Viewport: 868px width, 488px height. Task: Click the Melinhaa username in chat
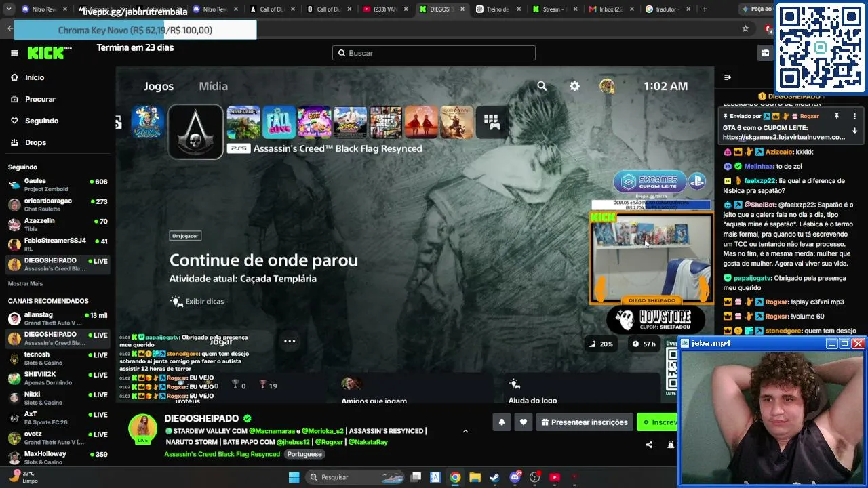(x=759, y=166)
